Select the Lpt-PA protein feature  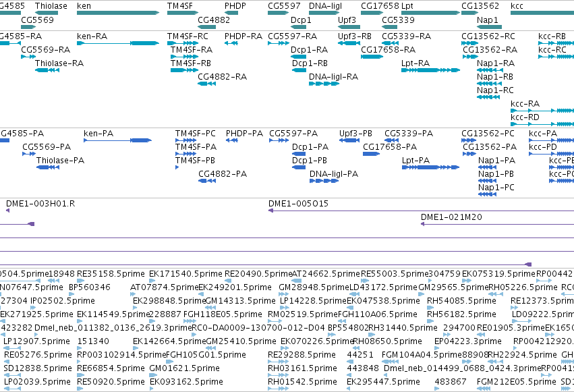coord(430,167)
